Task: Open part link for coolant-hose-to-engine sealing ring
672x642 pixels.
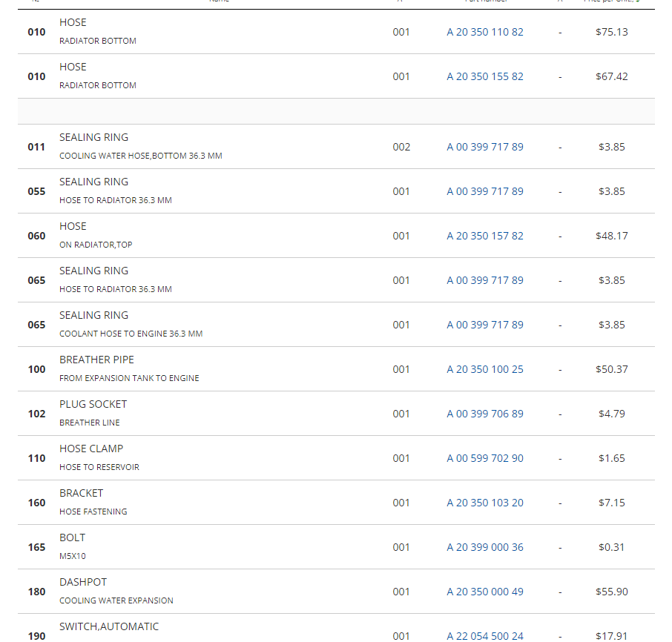Action: 485,325
